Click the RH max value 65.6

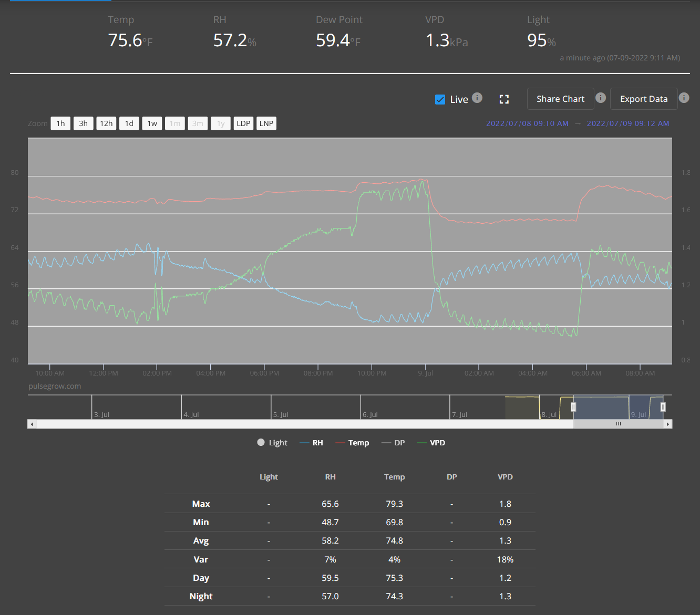coord(330,504)
